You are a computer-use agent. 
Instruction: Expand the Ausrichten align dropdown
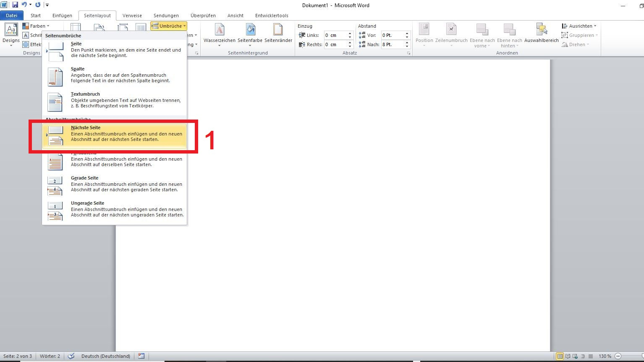(579, 26)
